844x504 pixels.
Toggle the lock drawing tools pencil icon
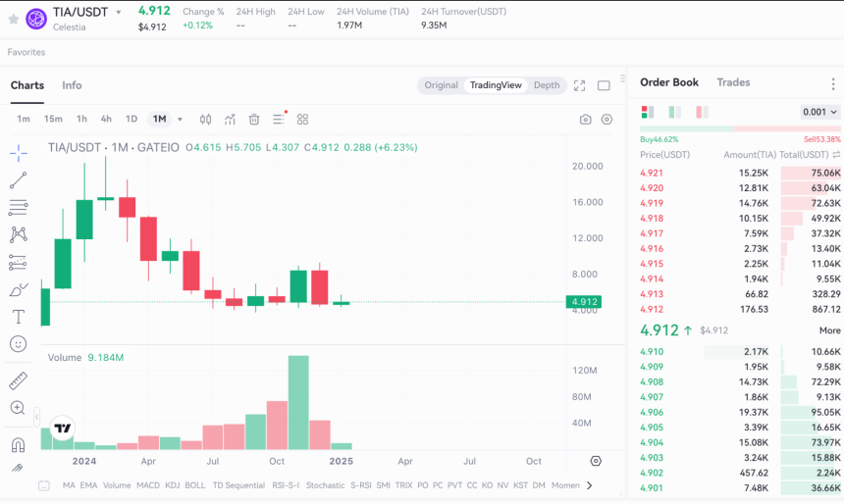[18, 468]
